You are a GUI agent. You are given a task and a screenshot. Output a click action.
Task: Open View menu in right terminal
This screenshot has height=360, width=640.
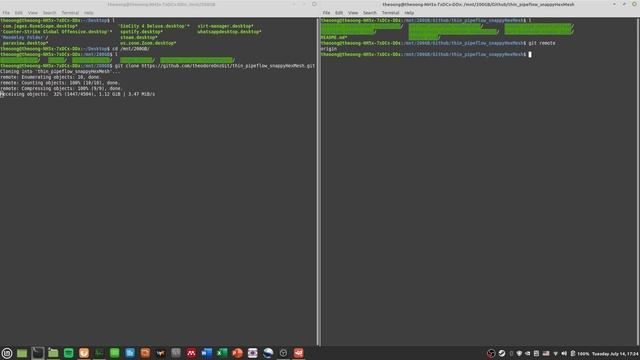coord(353,13)
